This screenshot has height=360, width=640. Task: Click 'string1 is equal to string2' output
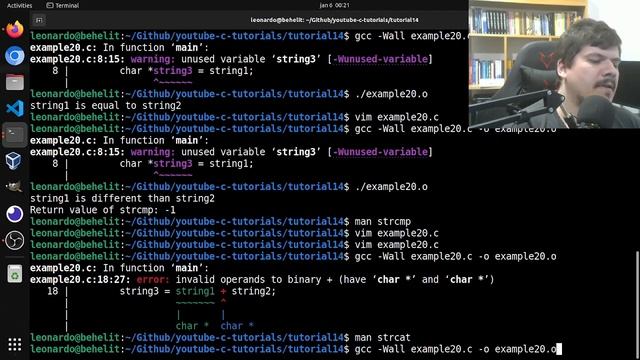pyautogui.click(x=105, y=105)
